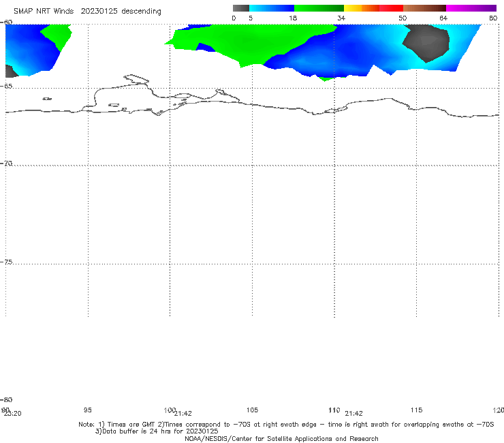Click the NOAA/NESDIS Center for Satellite Applications credit
Screen dimensions: 504x443
[281, 438]
